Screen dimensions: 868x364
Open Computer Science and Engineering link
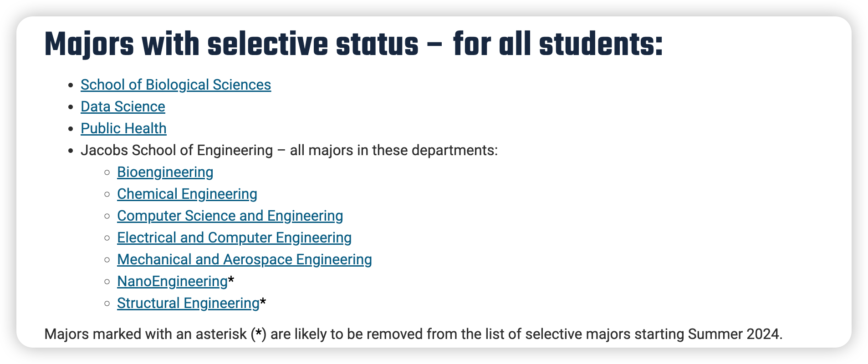click(230, 216)
